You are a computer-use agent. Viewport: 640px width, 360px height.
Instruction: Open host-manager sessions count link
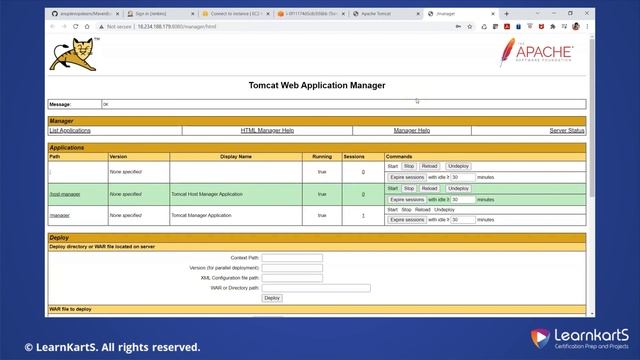pyautogui.click(x=363, y=195)
